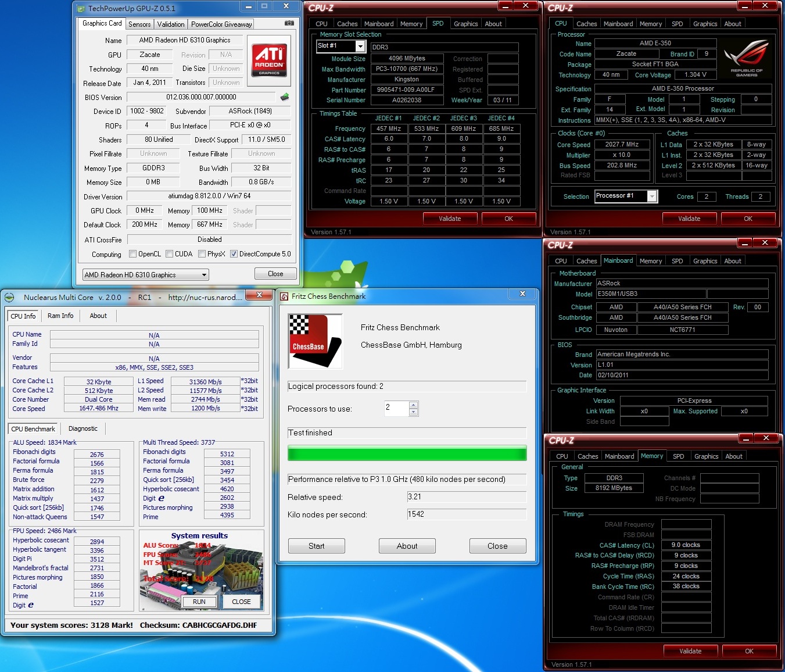
Task: Open About tab in the AMD E-350 CPU-Z window
Action: (733, 24)
